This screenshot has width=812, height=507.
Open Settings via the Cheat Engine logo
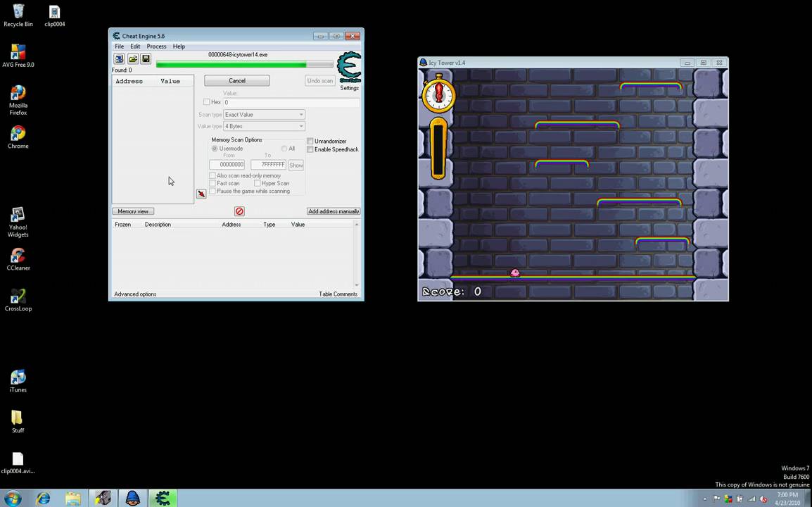[348, 67]
